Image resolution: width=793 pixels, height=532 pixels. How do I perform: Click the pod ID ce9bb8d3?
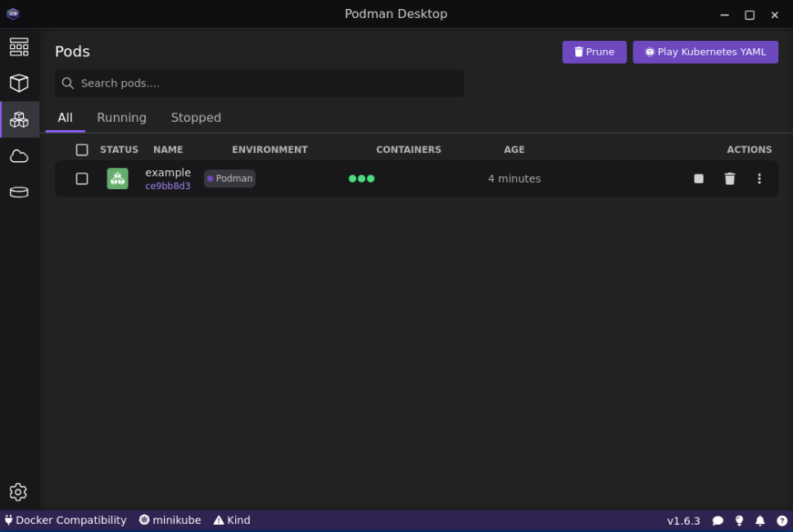click(168, 186)
